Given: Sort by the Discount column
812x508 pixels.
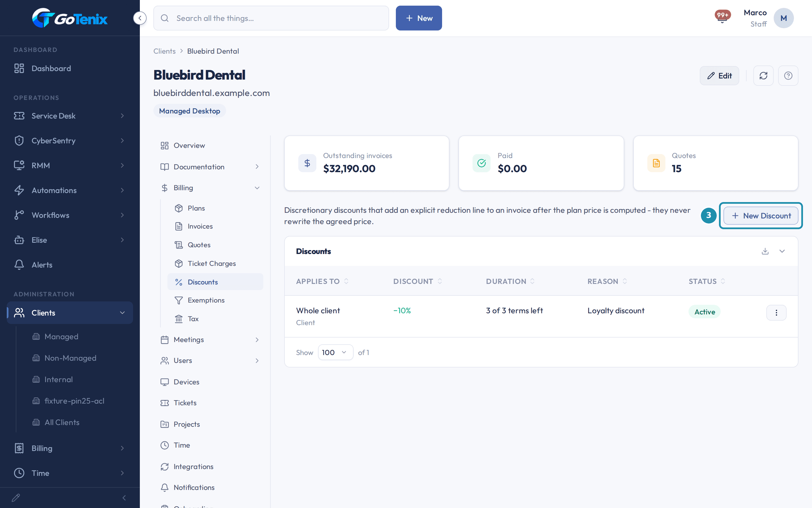Looking at the screenshot, I should coord(417,281).
